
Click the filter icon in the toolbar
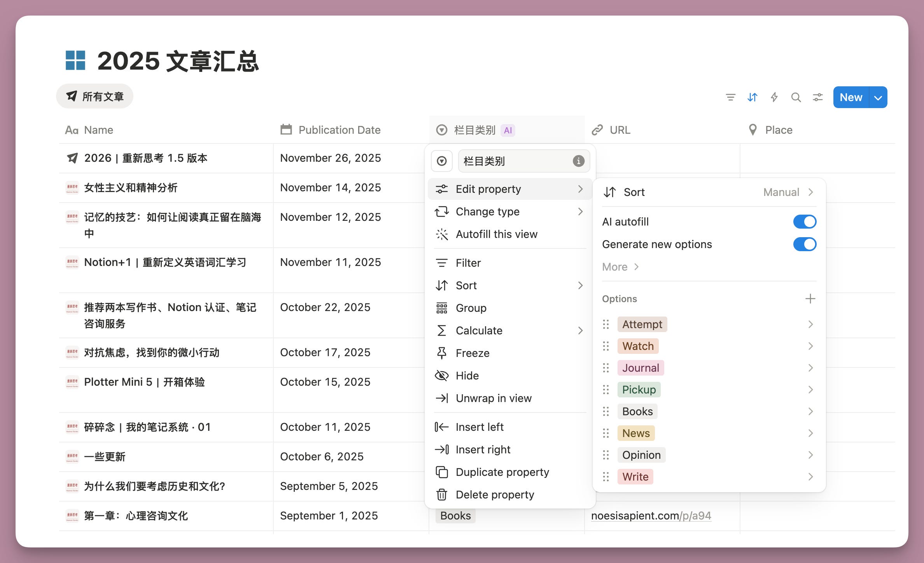(x=730, y=97)
